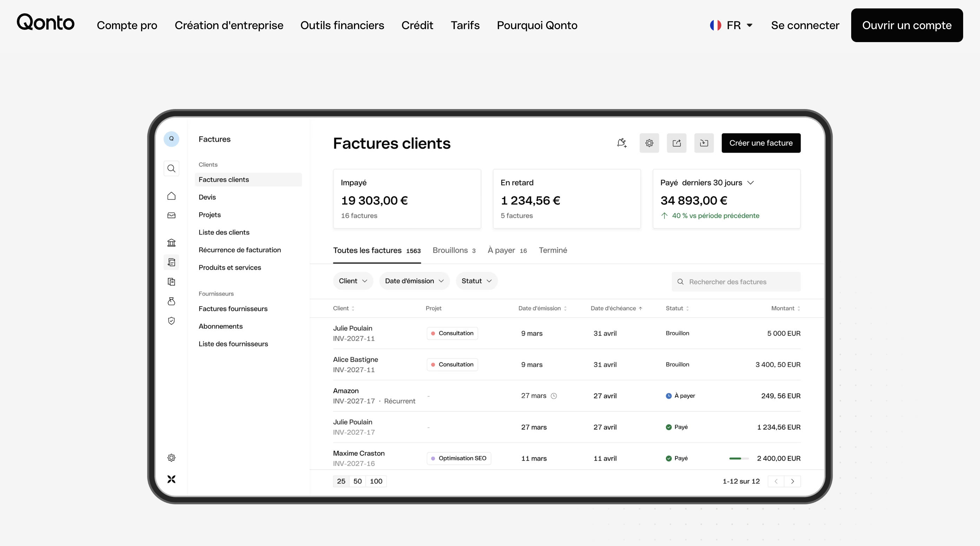Open the money bag icon in sidebar

[171, 301]
